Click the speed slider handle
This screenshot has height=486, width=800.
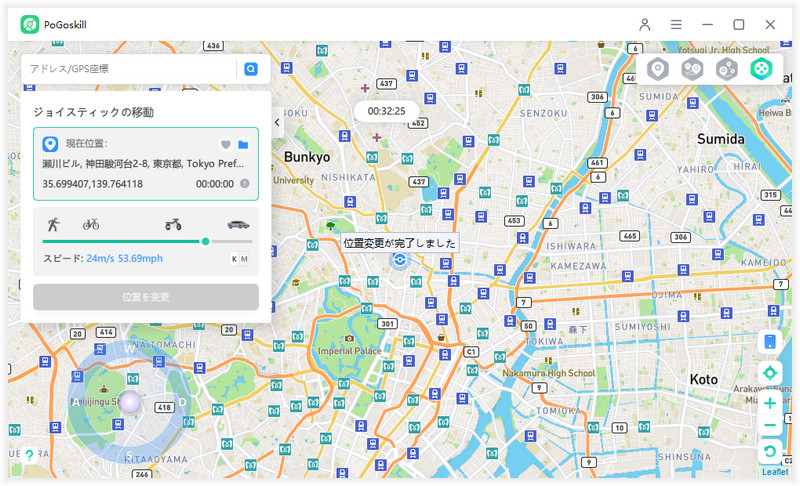pos(205,241)
